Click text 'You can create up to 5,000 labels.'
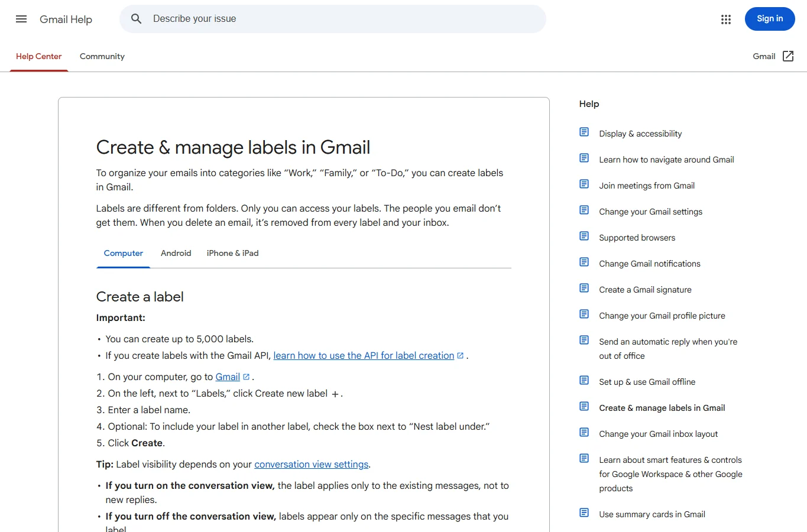Viewport: 807px width, 532px height. click(180, 339)
